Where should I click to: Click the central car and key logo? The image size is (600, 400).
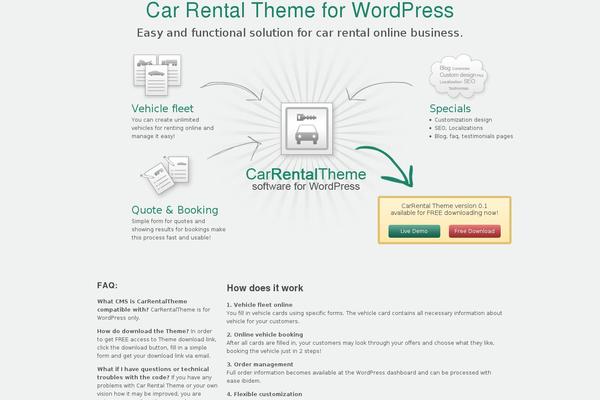point(307,129)
